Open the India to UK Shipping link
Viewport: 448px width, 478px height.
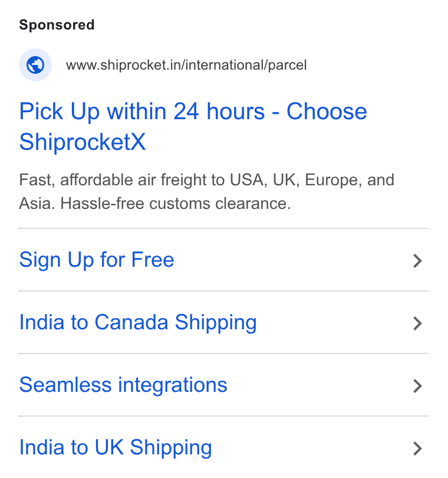[x=116, y=447]
